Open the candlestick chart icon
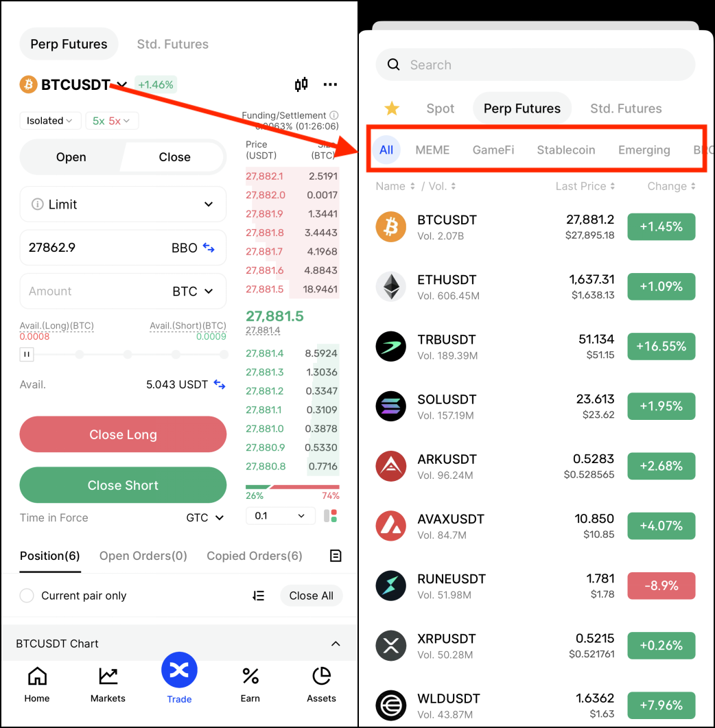 click(301, 84)
